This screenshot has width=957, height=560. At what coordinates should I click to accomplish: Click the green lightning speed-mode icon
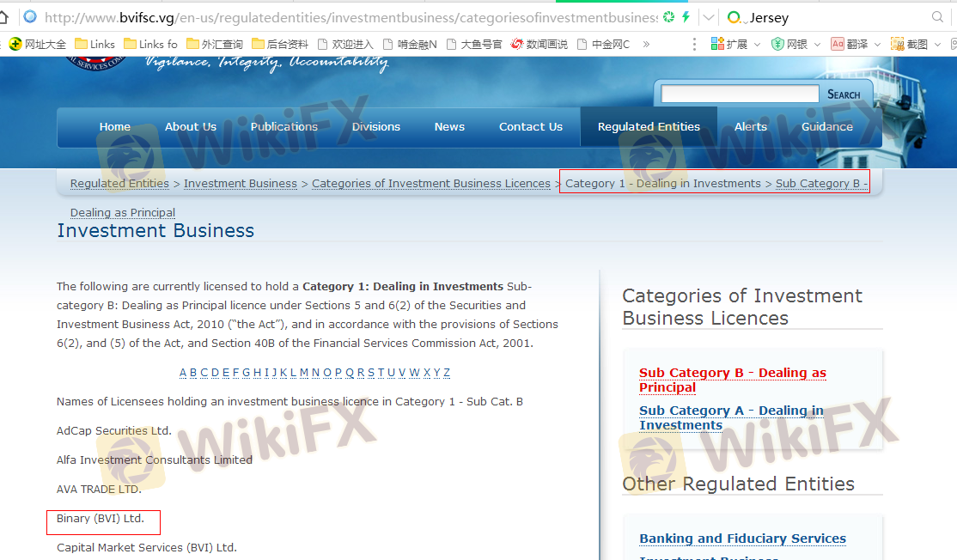(x=686, y=17)
